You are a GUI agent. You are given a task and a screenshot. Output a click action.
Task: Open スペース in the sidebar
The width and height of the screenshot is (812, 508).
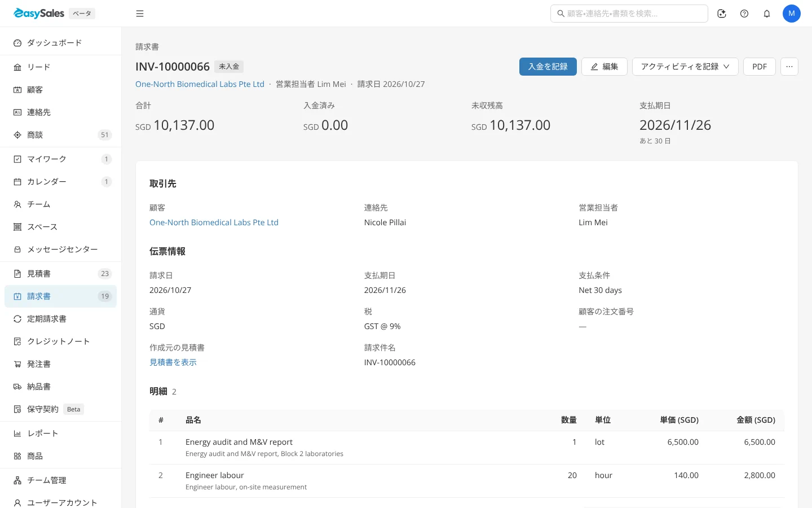click(60, 227)
